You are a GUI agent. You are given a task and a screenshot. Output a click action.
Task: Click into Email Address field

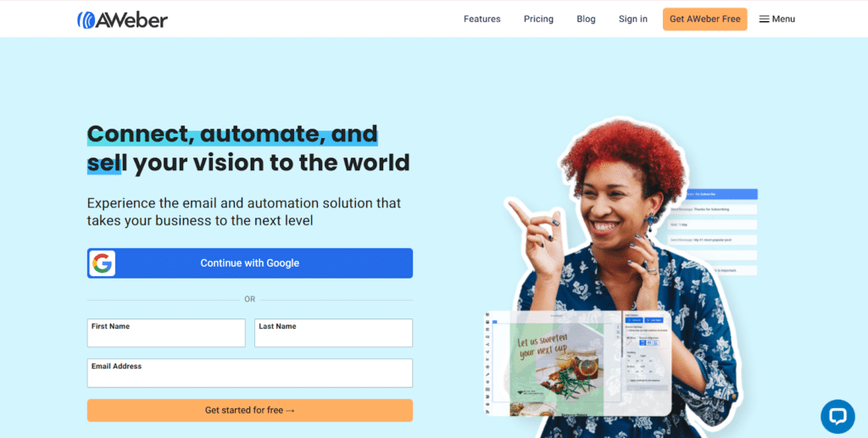pyautogui.click(x=250, y=374)
